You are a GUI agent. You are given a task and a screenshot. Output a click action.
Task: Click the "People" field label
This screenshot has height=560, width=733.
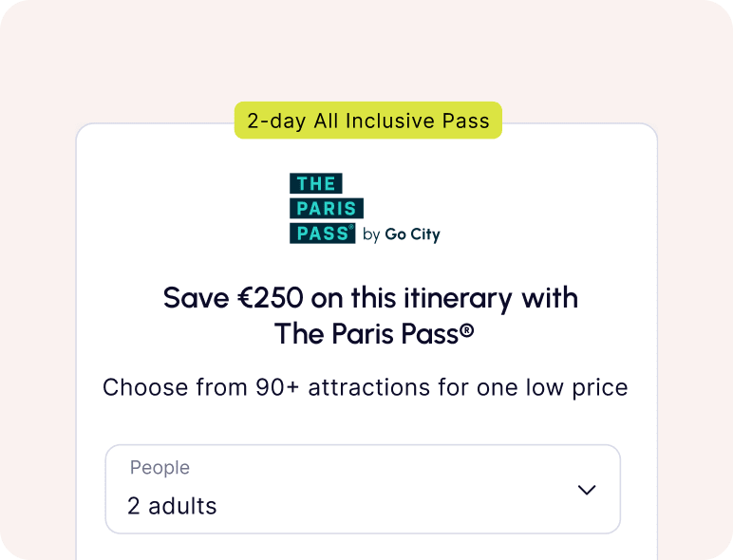click(160, 468)
